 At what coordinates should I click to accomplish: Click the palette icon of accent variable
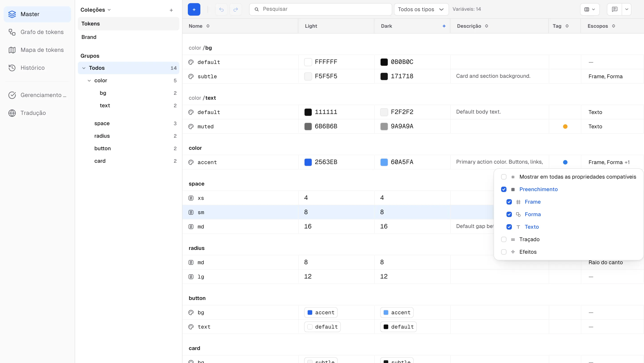[191, 162]
